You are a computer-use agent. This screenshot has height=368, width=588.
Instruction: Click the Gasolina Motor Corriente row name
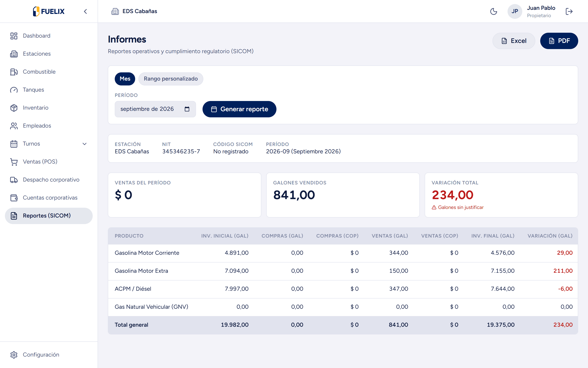pyautogui.click(x=147, y=253)
